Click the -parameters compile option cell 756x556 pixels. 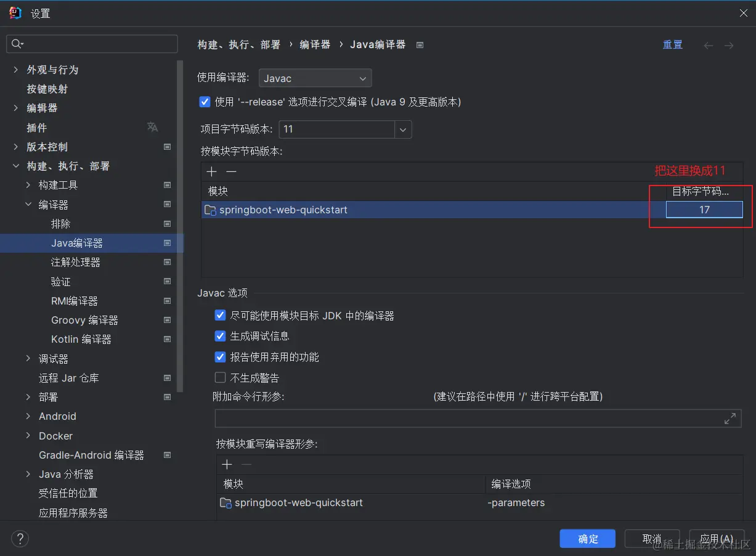pos(516,502)
